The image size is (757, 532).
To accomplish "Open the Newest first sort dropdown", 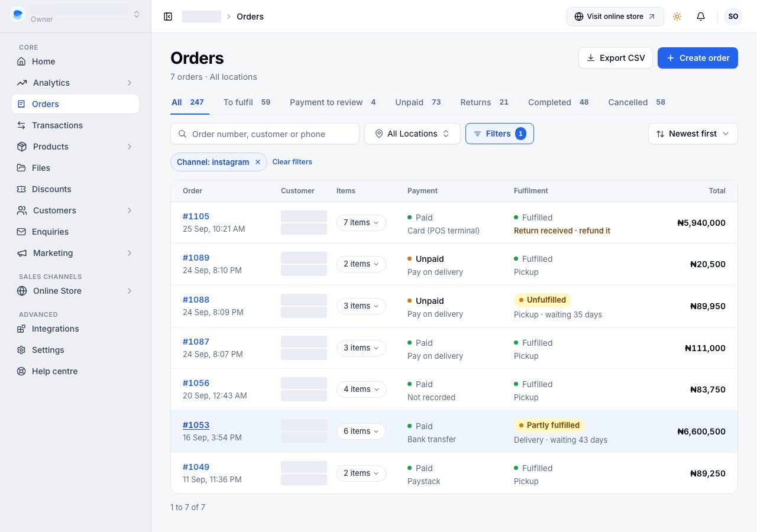I will point(693,134).
